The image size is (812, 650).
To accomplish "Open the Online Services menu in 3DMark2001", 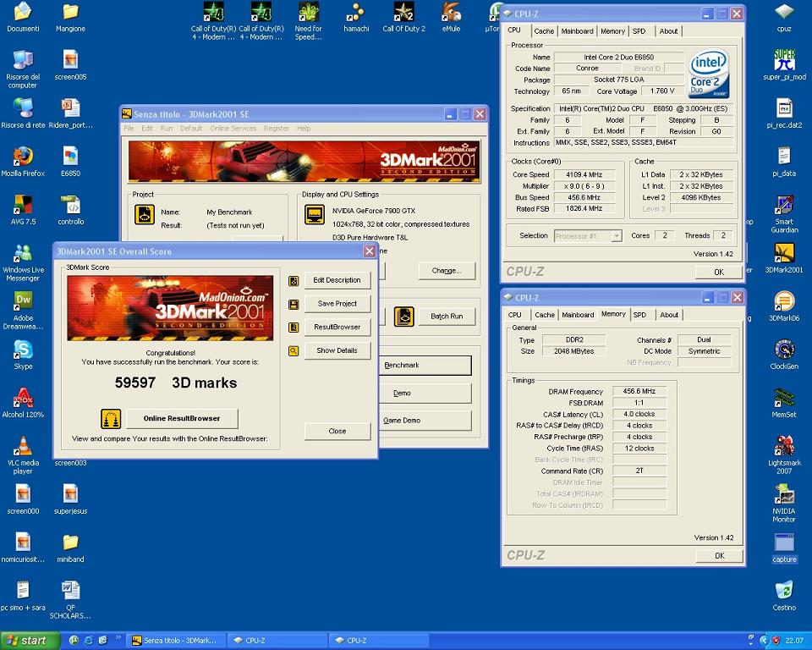I will coord(233,128).
